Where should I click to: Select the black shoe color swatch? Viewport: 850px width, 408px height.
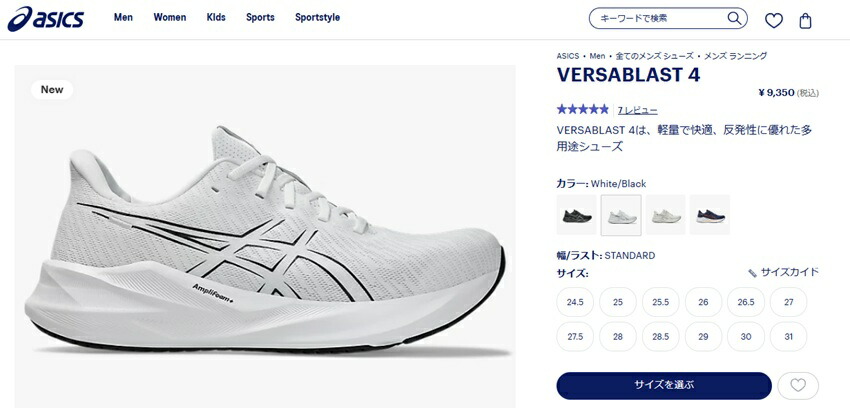pyautogui.click(x=577, y=215)
